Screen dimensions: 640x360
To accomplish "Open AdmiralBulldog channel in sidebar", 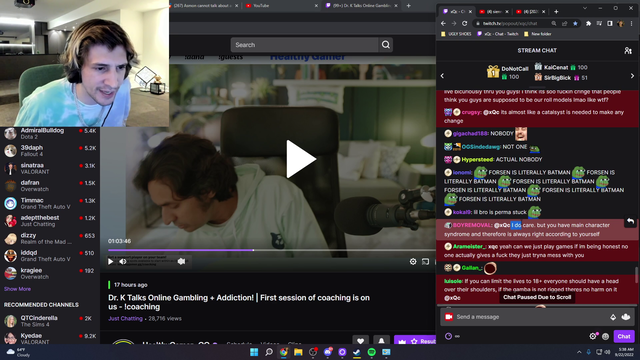I will 50,133.
